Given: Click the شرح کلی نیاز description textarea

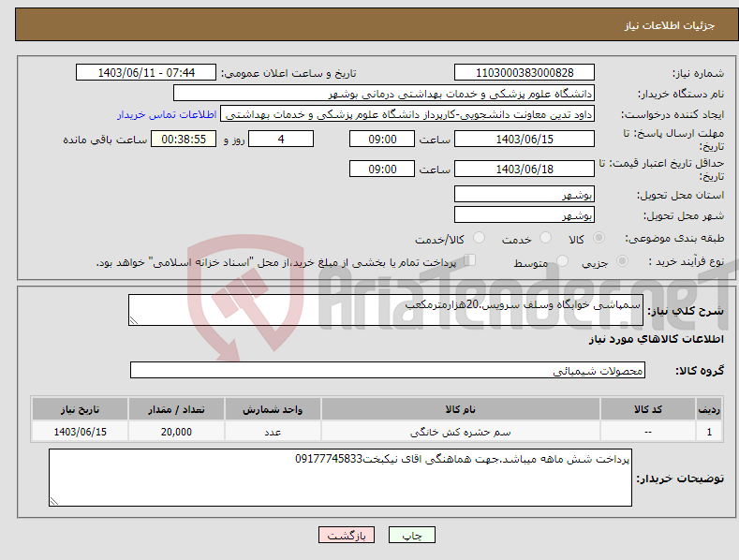Looking at the screenshot, I should [x=386, y=310].
